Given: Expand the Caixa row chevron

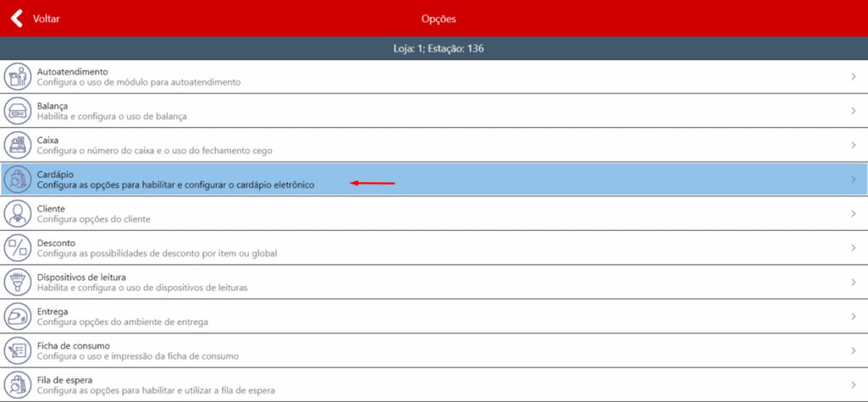Looking at the screenshot, I should tap(853, 145).
